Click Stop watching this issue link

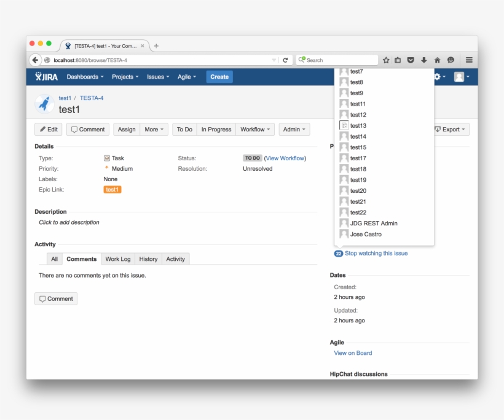pos(376,253)
